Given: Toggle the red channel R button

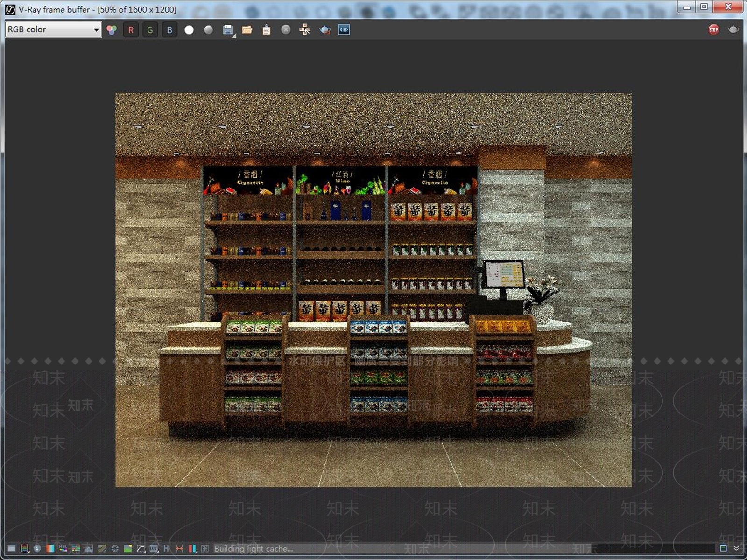Looking at the screenshot, I should coord(131,30).
